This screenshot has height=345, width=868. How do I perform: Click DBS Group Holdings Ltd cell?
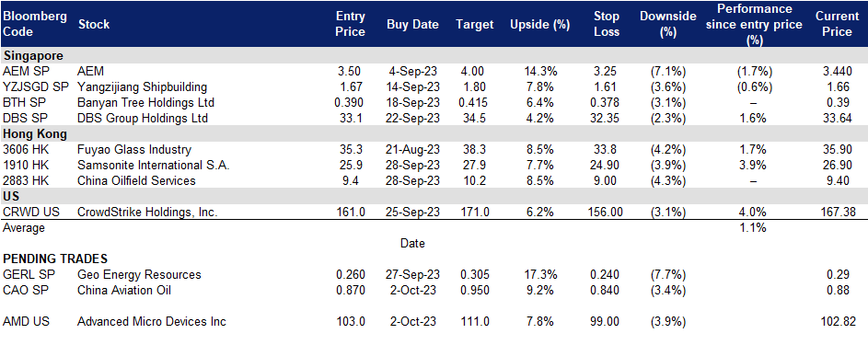tap(143, 119)
